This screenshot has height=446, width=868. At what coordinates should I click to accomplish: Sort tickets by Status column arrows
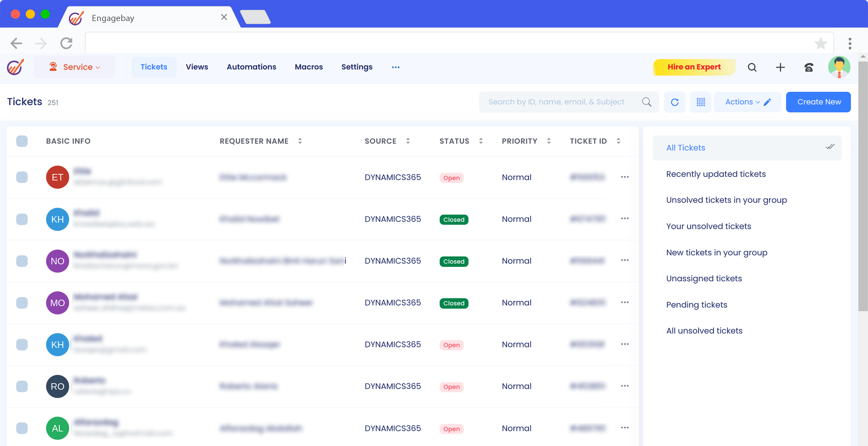pos(481,141)
